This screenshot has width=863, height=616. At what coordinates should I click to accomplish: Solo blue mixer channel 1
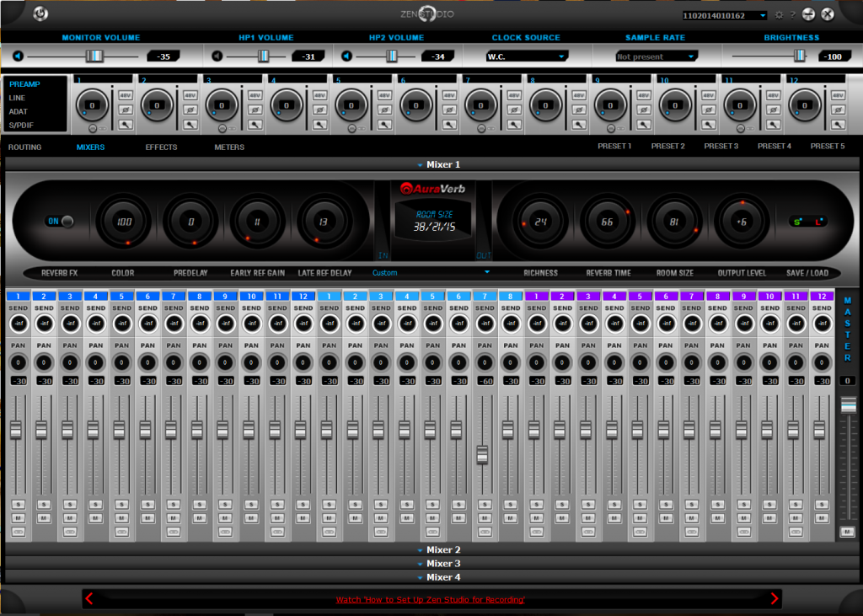click(x=18, y=504)
